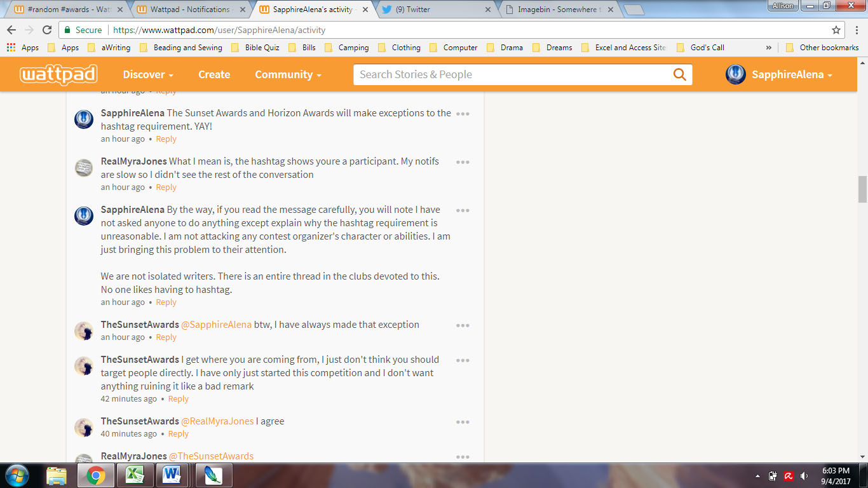Open the aWriting bookmarks folder
The height and width of the screenshot is (488, 868).
point(109,48)
